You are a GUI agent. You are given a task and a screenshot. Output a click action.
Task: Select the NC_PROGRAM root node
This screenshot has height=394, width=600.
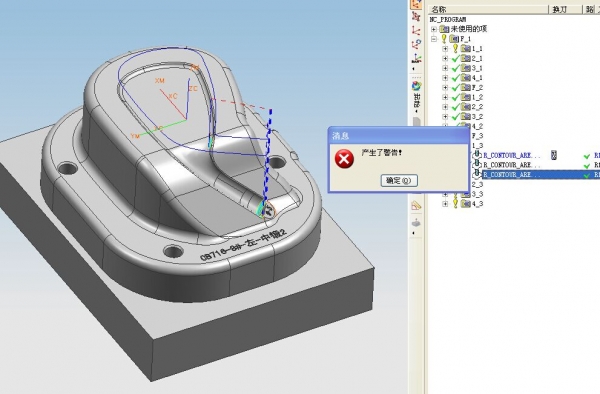(448, 20)
